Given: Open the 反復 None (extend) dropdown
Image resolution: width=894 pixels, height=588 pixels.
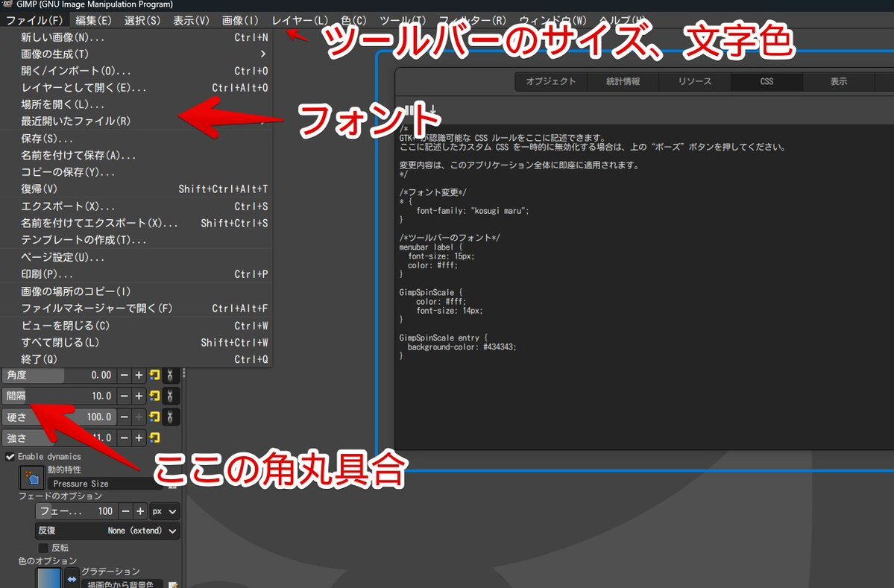Looking at the screenshot, I should (x=107, y=531).
